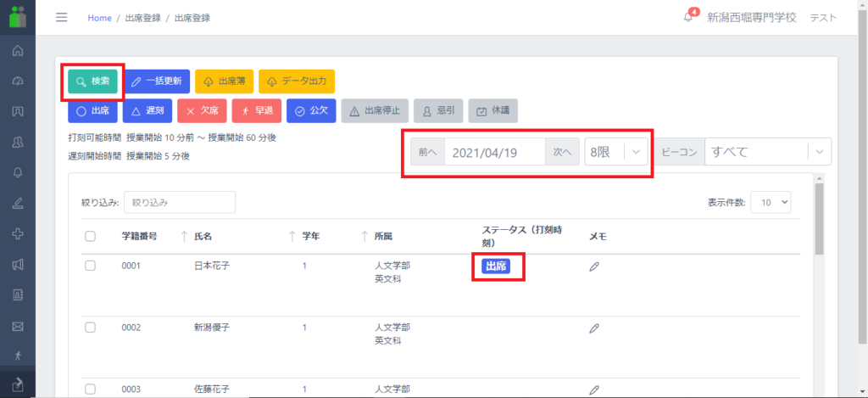Viewport: 868px width, 398px height.
Task: Open the book icon in the sidebar
Action: (18, 111)
